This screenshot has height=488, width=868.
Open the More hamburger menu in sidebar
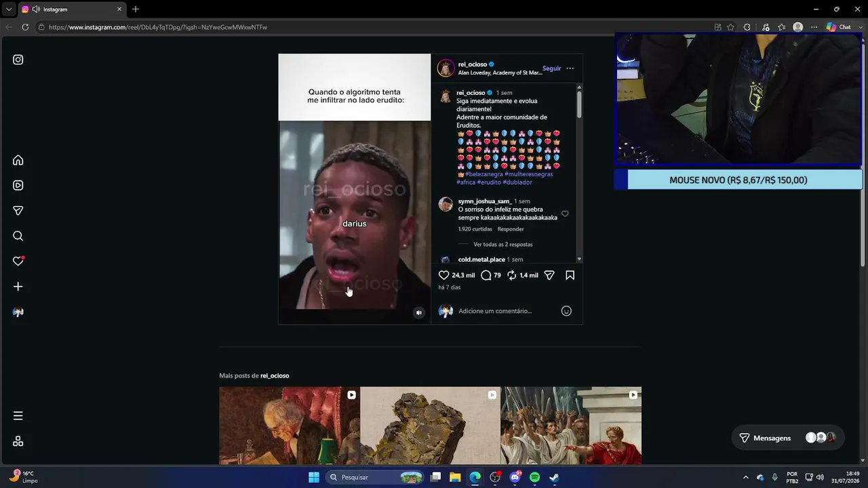(x=18, y=415)
